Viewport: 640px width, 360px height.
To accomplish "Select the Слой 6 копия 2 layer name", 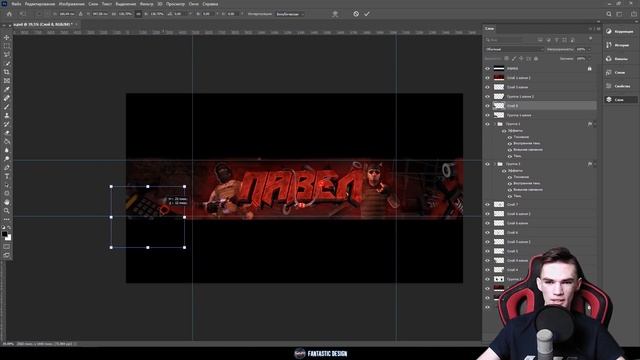I will pos(518,214).
